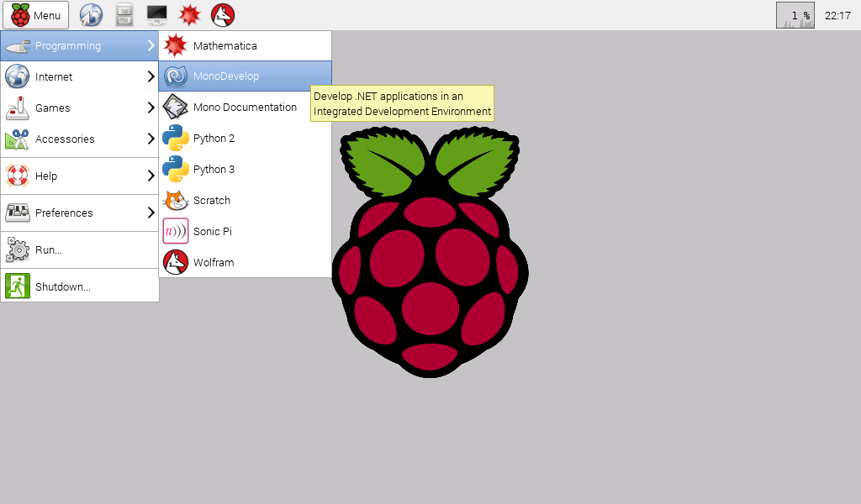Click the CPU usage monitor in the panel

[x=795, y=15]
